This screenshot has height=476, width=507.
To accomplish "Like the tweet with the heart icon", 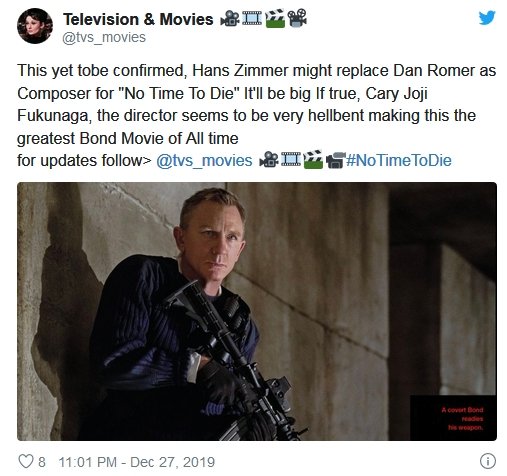I will [26, 462].
